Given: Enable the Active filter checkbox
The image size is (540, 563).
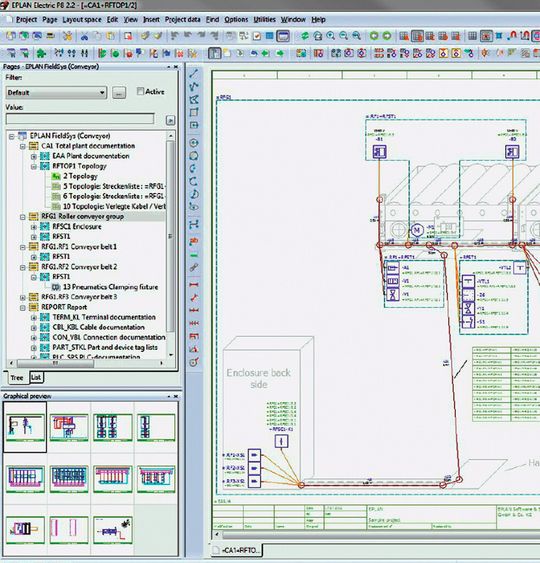Looking at the screenshot, I should point(140,91).
